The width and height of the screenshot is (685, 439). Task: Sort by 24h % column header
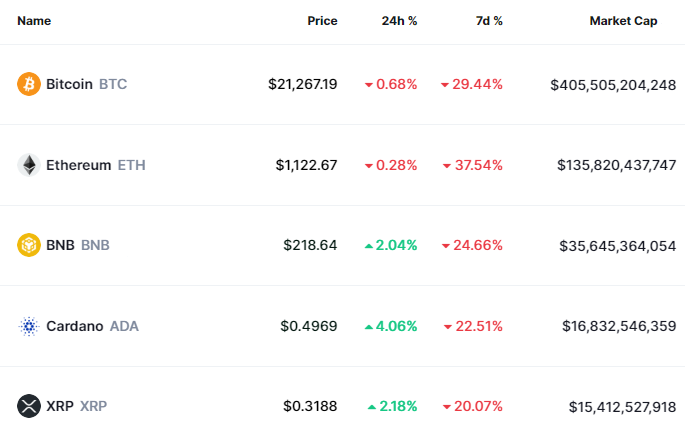click(x=399, y=21)
